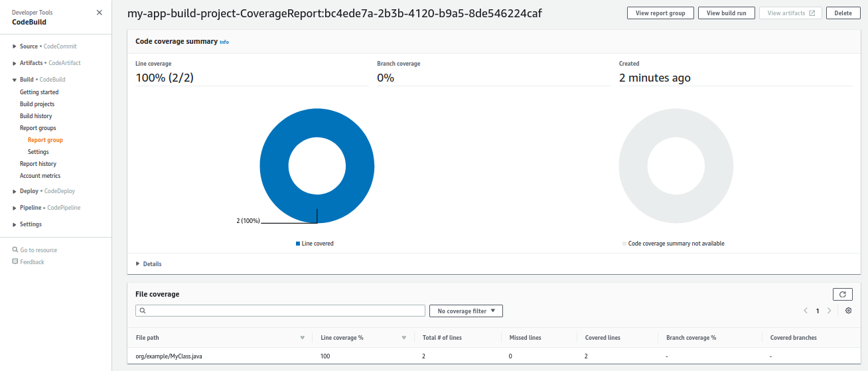
Task: Click the Info link beside Code coverage summary
Action: click(x=224, y=42)
